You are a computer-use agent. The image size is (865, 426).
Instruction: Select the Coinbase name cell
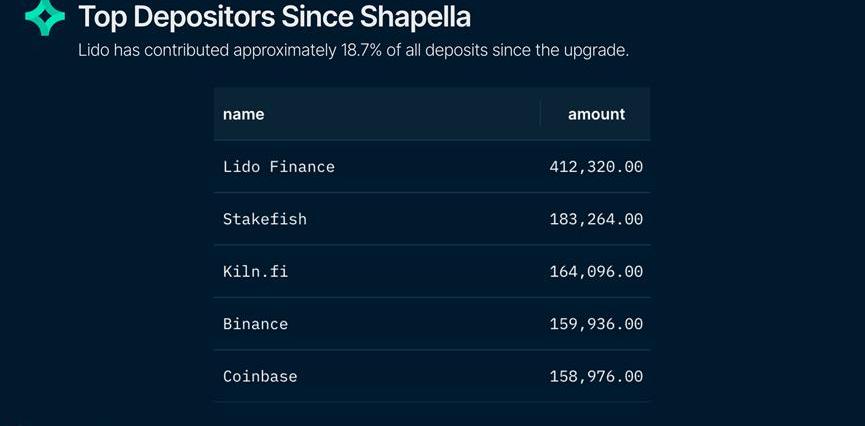pyautogui.click(x=260, y=376)
